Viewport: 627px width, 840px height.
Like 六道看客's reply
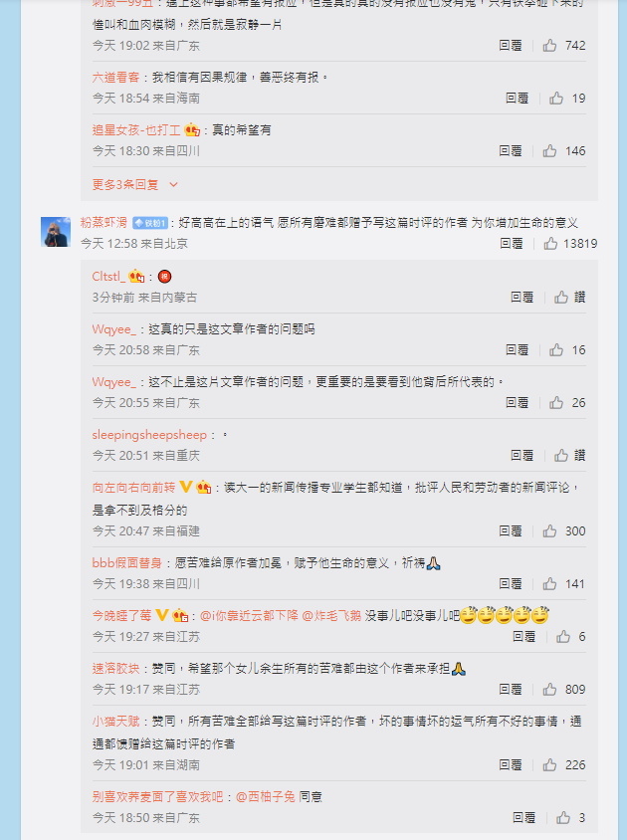pyautogui.click(x=567, y=99)
